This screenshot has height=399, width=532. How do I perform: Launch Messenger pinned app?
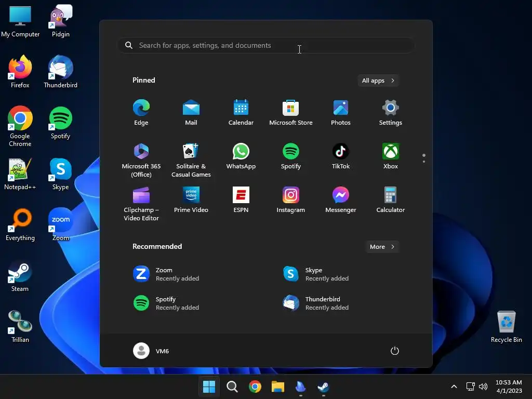(x=341, y=200)
